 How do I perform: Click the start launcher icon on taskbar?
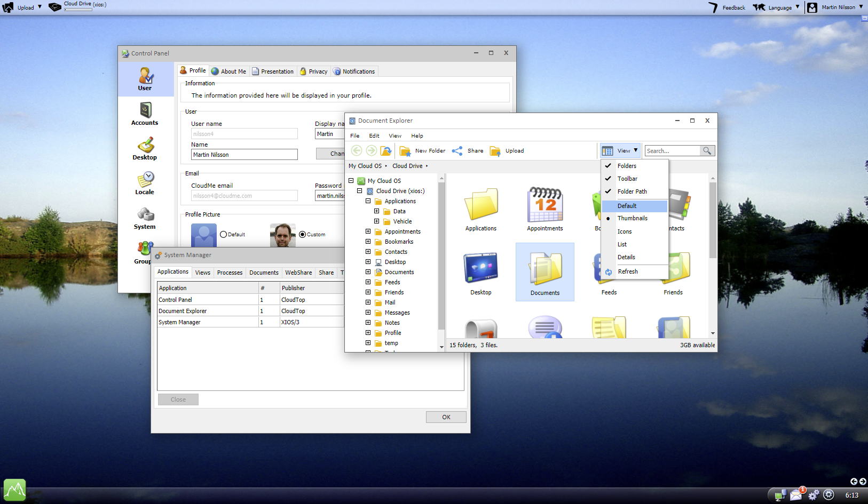[14, 490]
